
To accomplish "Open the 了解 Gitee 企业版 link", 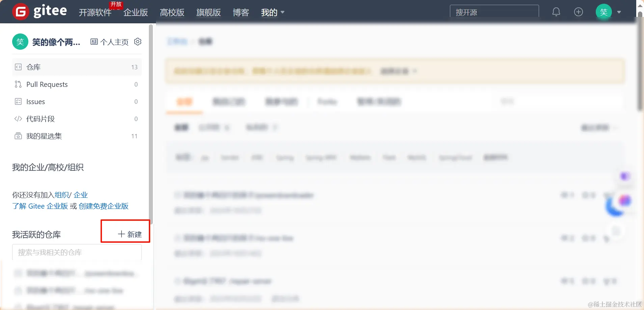I will click(x=40, y=206).
